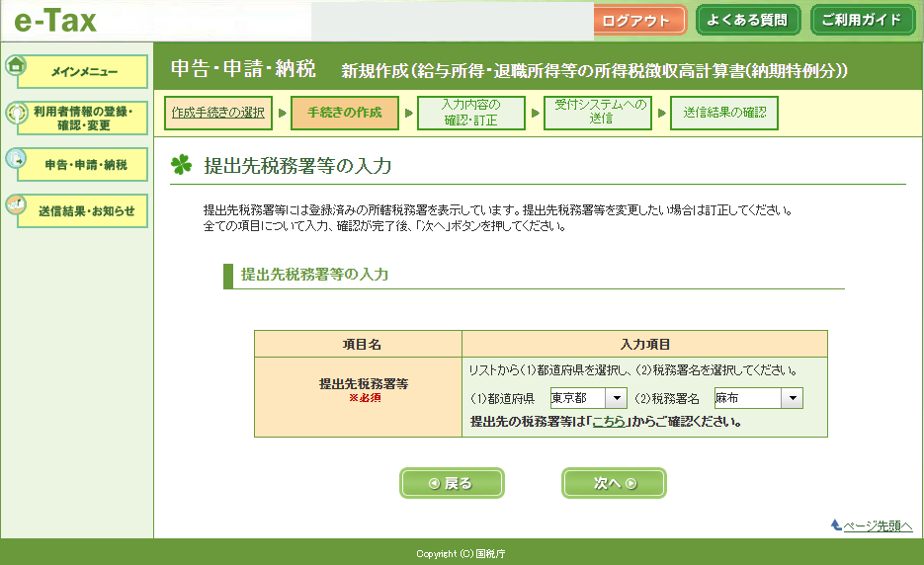The height and width of the screenshot is (565, 924).
Task: Click the e-Tax logo
Action: point(54,21)
